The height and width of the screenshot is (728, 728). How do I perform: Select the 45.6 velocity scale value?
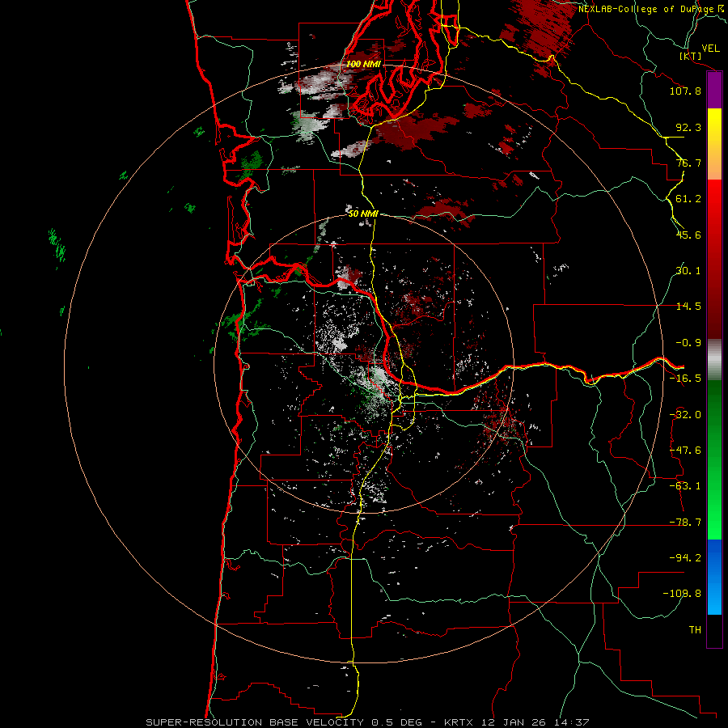688,235
